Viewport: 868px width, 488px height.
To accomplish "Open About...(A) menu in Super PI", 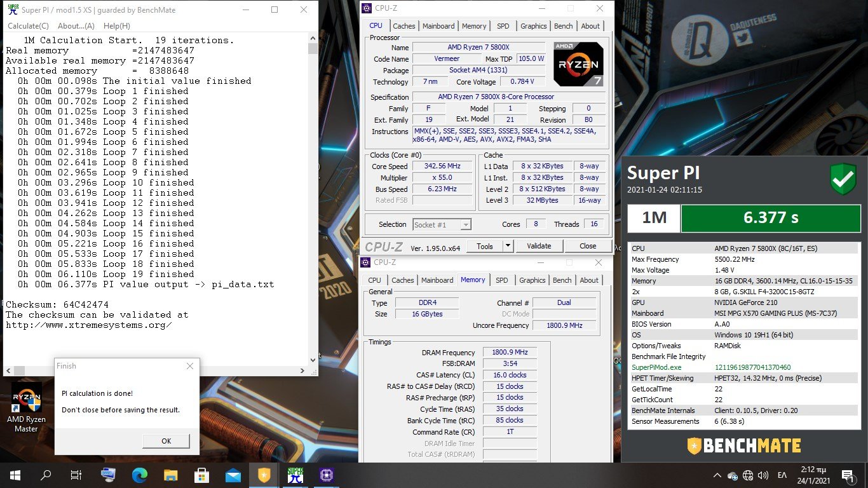I will pyautogui.click(x=76, y=26).
